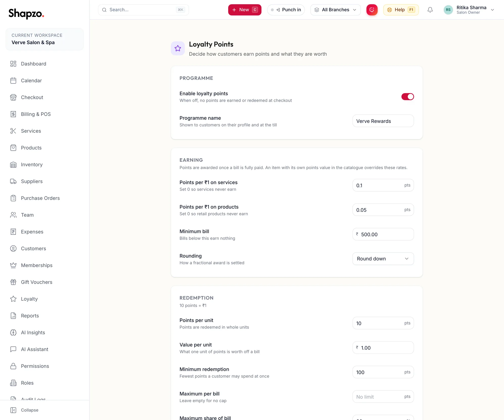The width and height of the screenshot is (504, 420).
Task: Edit Value per unit amount
Action: click(383, 348)
